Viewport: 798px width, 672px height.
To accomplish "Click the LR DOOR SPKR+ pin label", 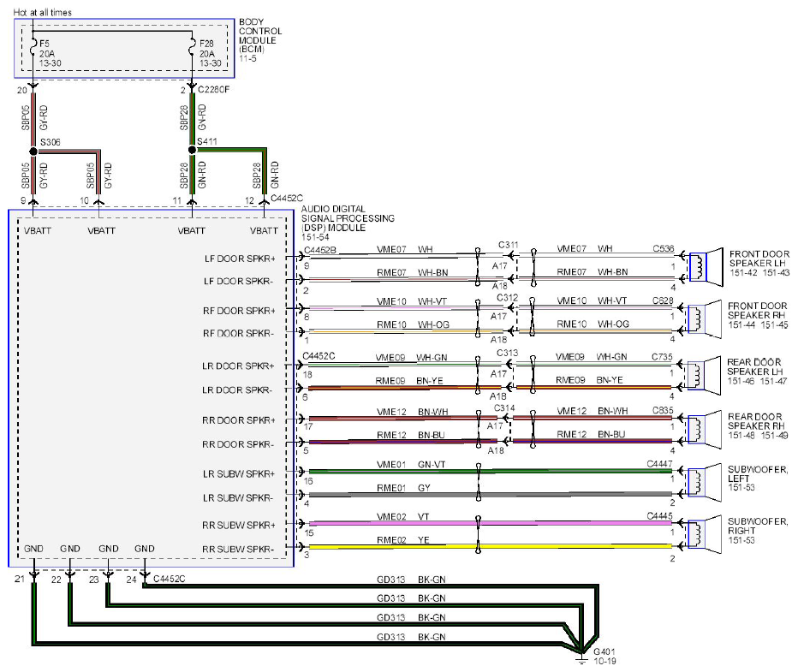I will pos(238,366).
